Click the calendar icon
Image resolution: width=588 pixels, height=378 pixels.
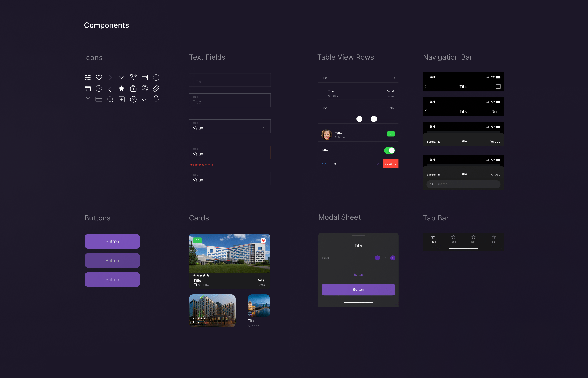(88, 89)
